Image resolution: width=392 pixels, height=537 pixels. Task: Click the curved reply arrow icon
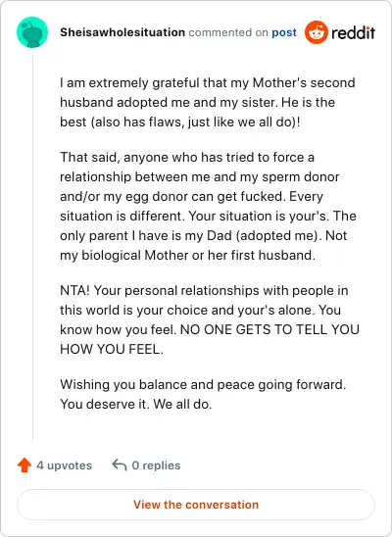click(120, 465)
